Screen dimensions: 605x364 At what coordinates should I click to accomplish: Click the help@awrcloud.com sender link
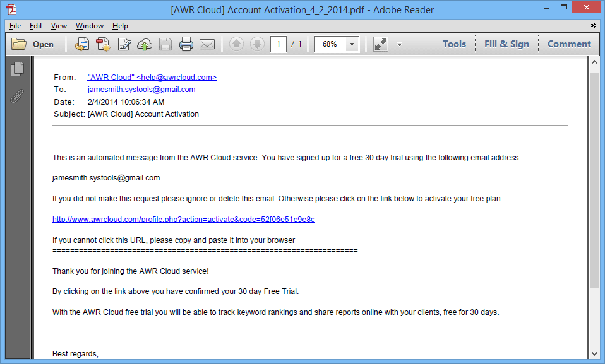pos(152,78)
